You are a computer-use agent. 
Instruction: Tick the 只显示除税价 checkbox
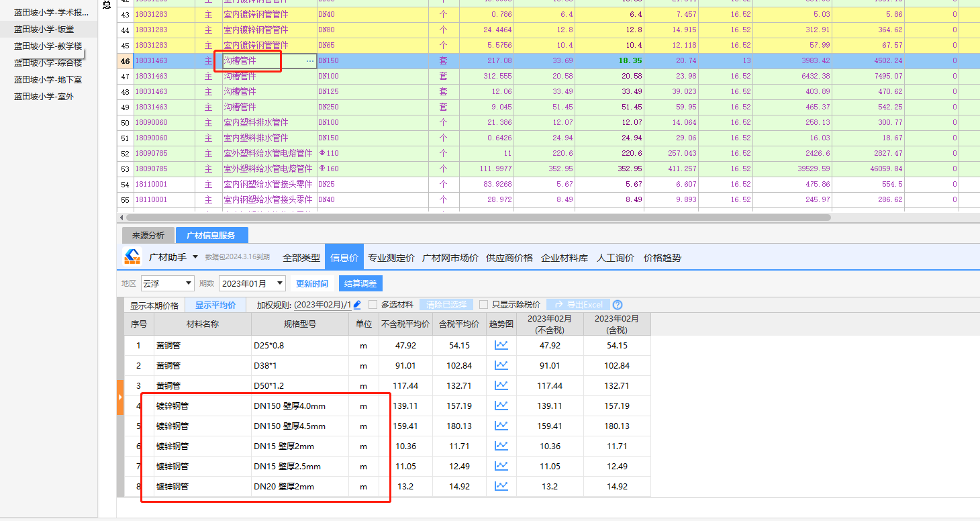(x=484, y=305)
